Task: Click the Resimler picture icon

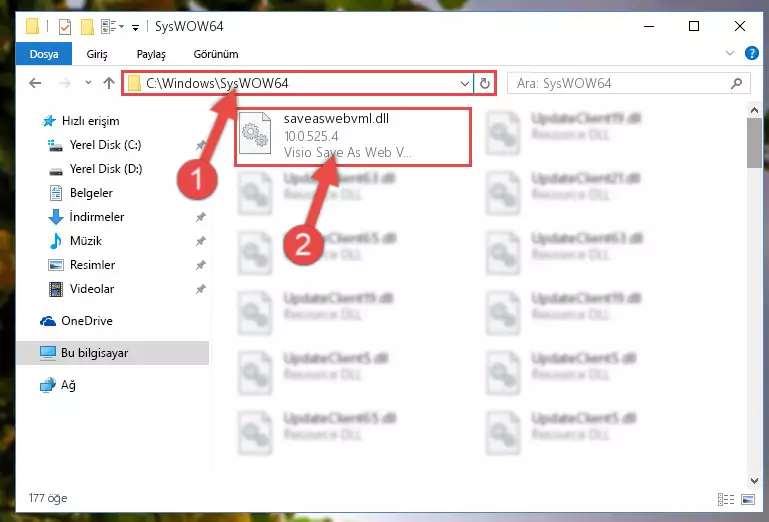Action: point(56,265)
